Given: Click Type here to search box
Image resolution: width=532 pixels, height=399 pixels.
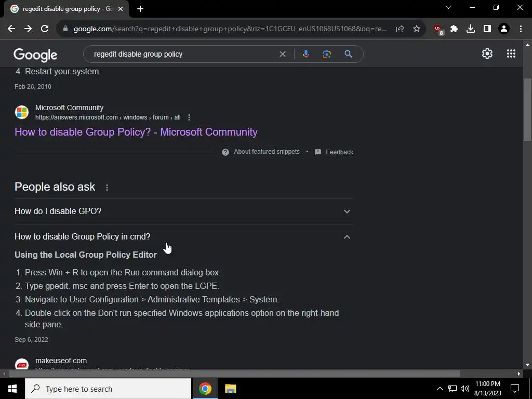Looking at the screenshot, I should tap(108, 389).
